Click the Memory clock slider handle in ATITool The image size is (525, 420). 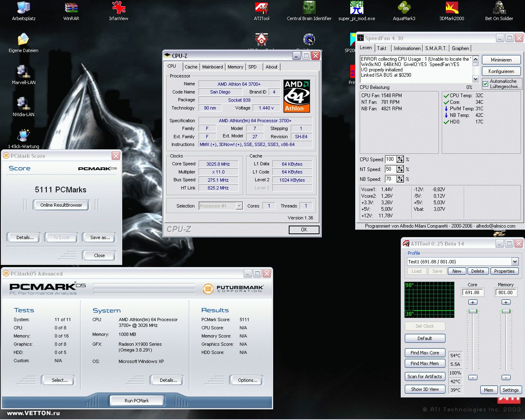coord(506,311)
